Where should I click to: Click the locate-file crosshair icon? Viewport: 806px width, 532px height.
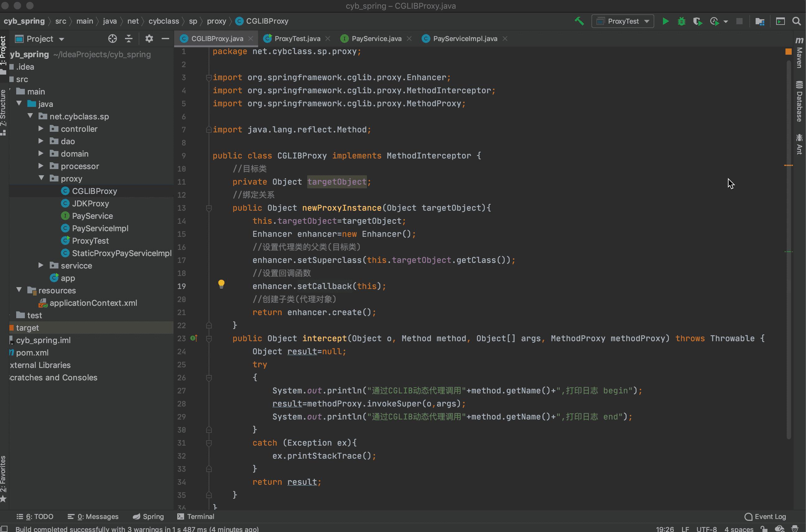click(112, 39)
